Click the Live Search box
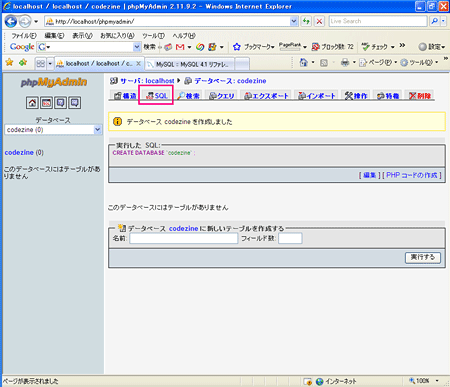The height and width of the screenshot is (387, 450). click(x=378, y=21)
